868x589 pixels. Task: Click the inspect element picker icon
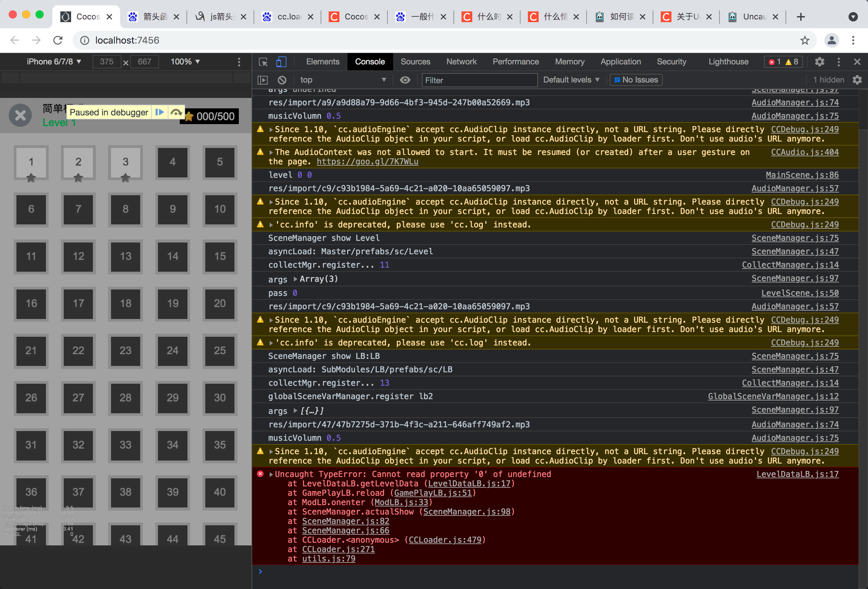(x=263, y=62)
